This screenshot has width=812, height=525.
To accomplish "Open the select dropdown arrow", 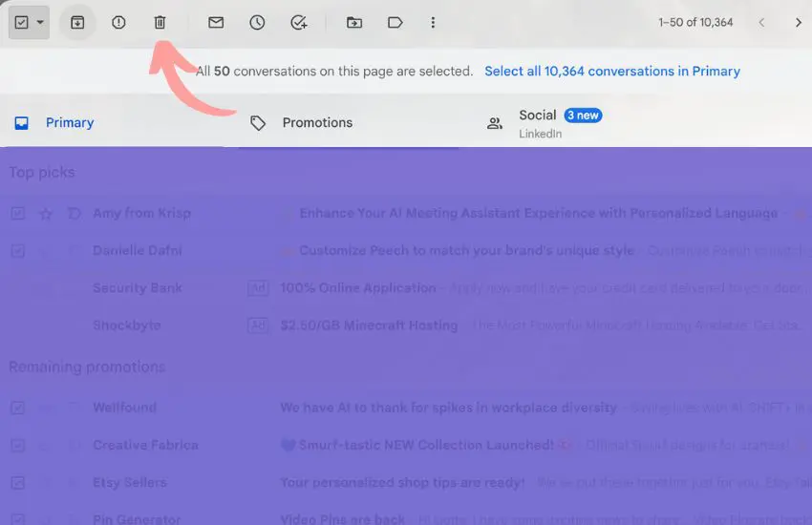I will tap(40, 22).
